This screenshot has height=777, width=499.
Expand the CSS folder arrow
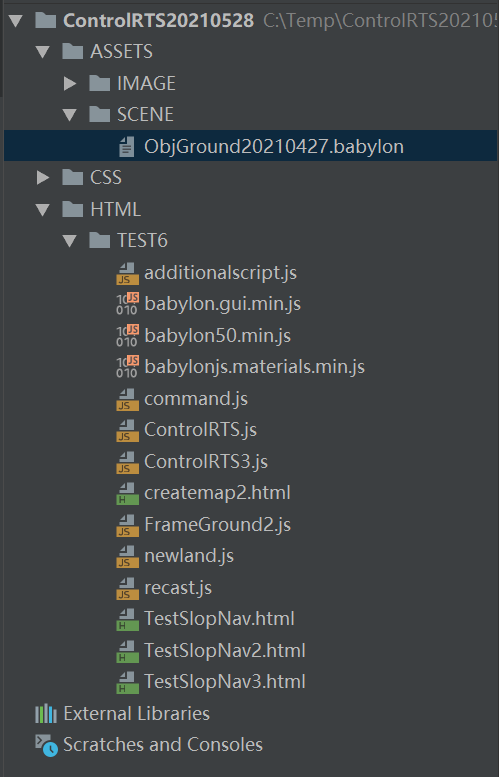coord(43,178)
